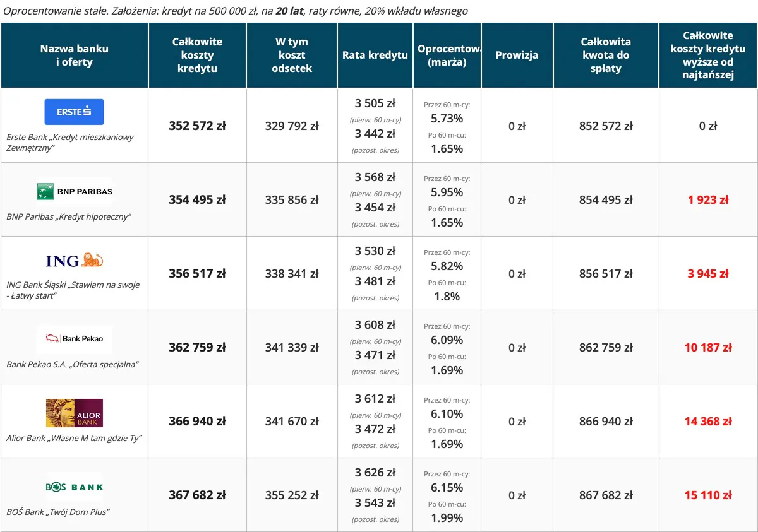Screen dimensions: 758x532
Task: Click the Erste bank logo
Action: tap(74, 112)
